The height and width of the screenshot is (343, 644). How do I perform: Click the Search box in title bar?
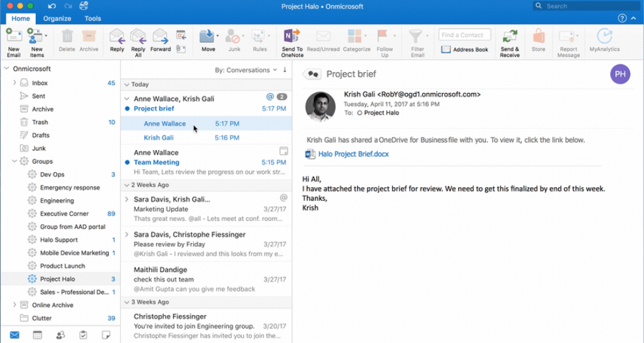(587, 6)
